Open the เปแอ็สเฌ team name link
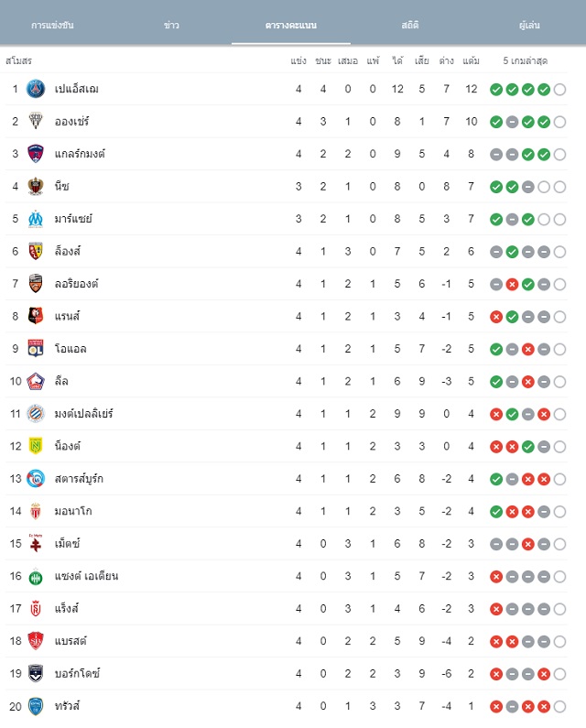The image size is (586, 728). tap(77, 89)
